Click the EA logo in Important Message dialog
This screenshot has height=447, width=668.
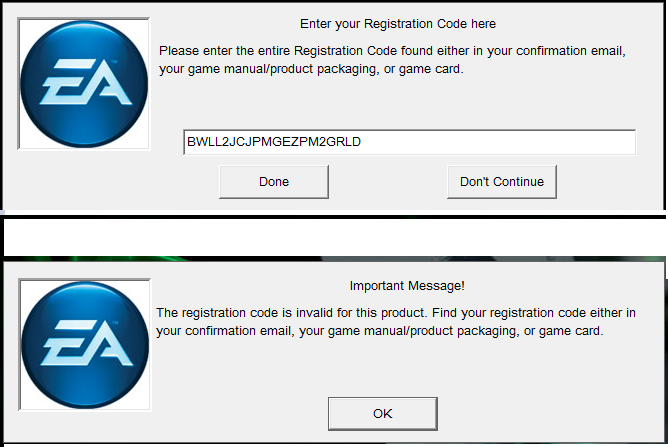pos(84,335)
